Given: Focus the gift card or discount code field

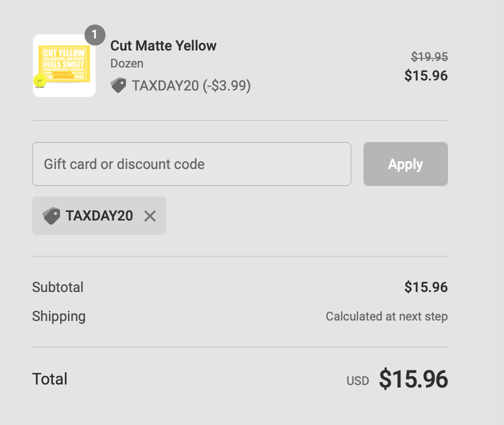Looking at the screenshot, I should 191,164.
